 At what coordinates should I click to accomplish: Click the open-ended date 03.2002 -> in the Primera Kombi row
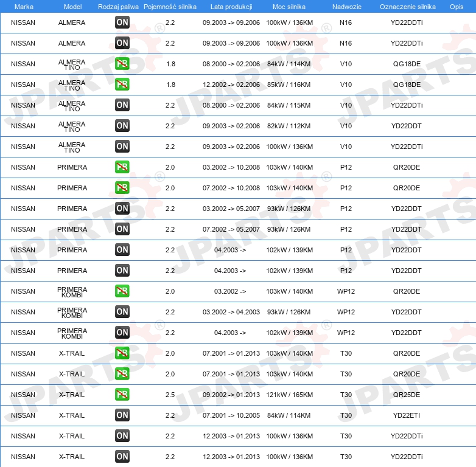point(230,291)
